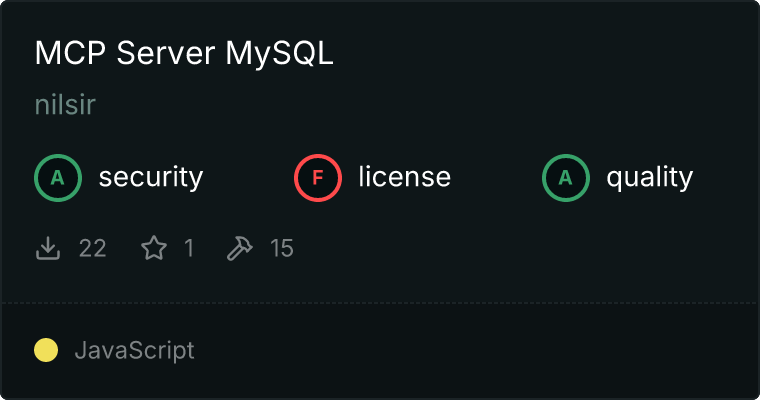Click the star count 1

(190, 248)
